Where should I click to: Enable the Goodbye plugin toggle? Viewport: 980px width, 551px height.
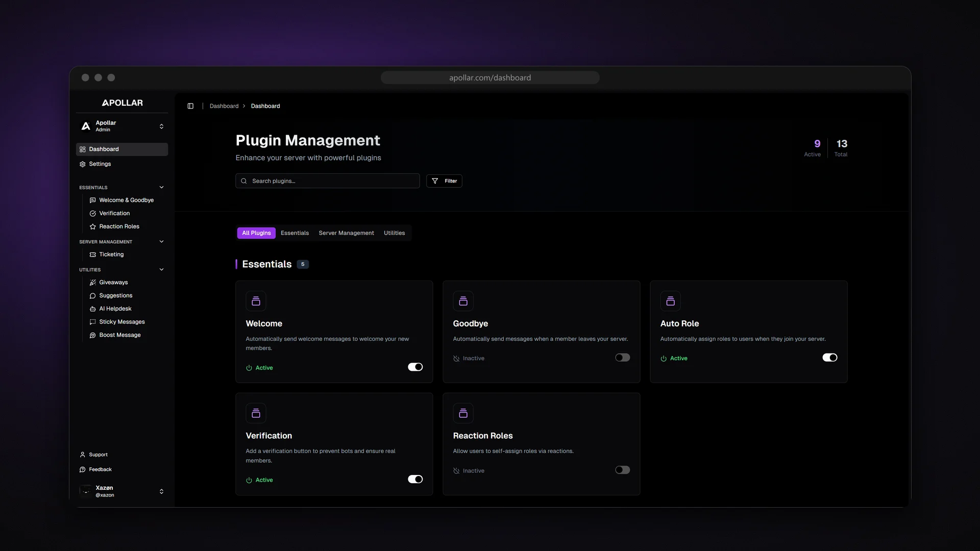[x=622, y=358]
